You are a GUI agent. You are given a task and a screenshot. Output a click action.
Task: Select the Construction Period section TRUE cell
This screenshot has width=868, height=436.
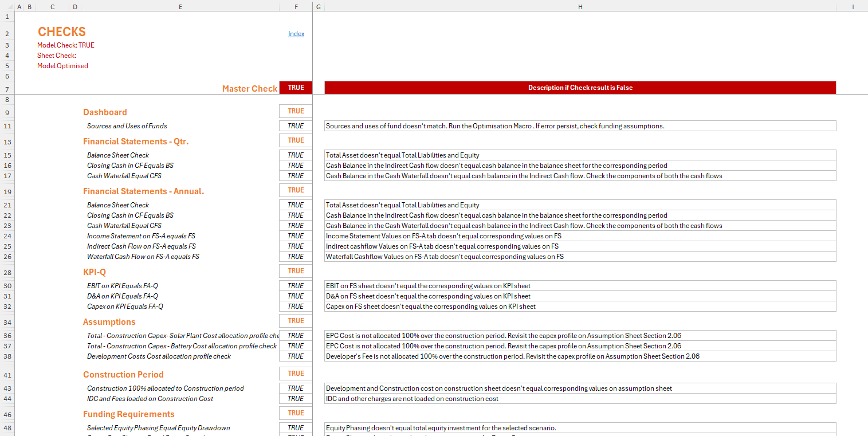point(296,374)
